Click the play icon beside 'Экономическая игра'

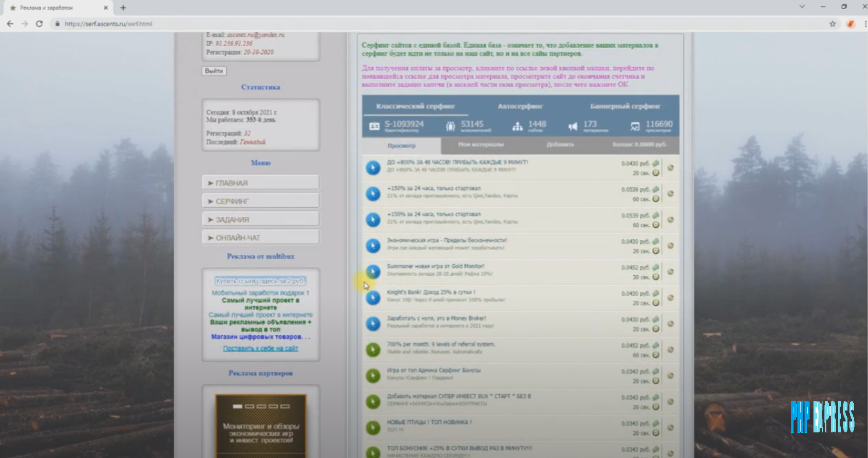373,246
